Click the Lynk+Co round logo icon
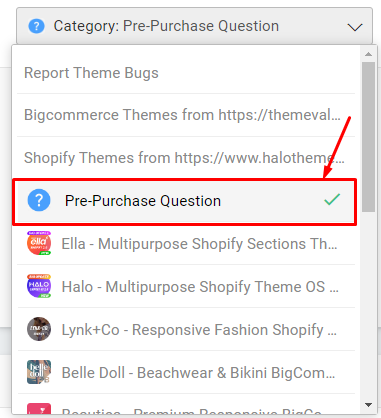Viewport: 381px width, 418px height. (x=39, y=329)
